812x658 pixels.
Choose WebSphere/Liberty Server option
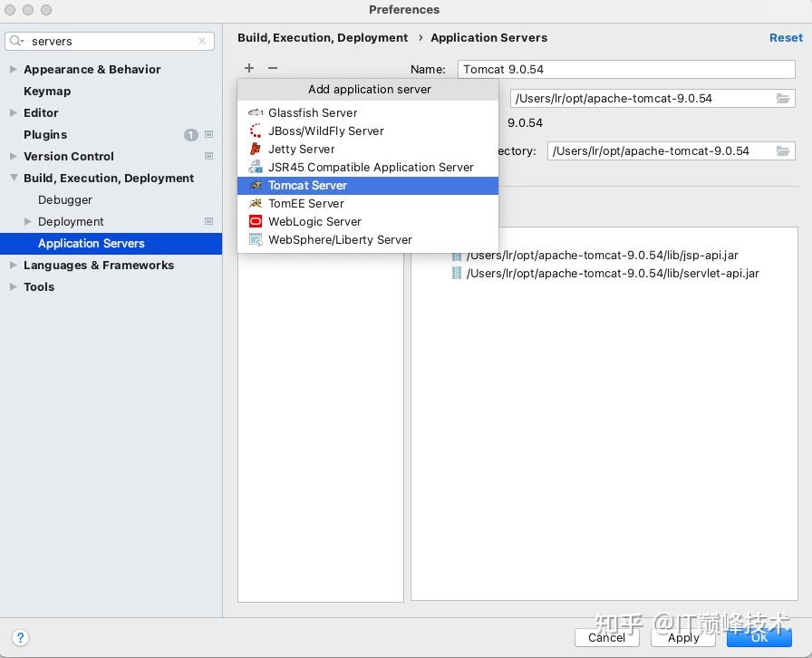368,239
